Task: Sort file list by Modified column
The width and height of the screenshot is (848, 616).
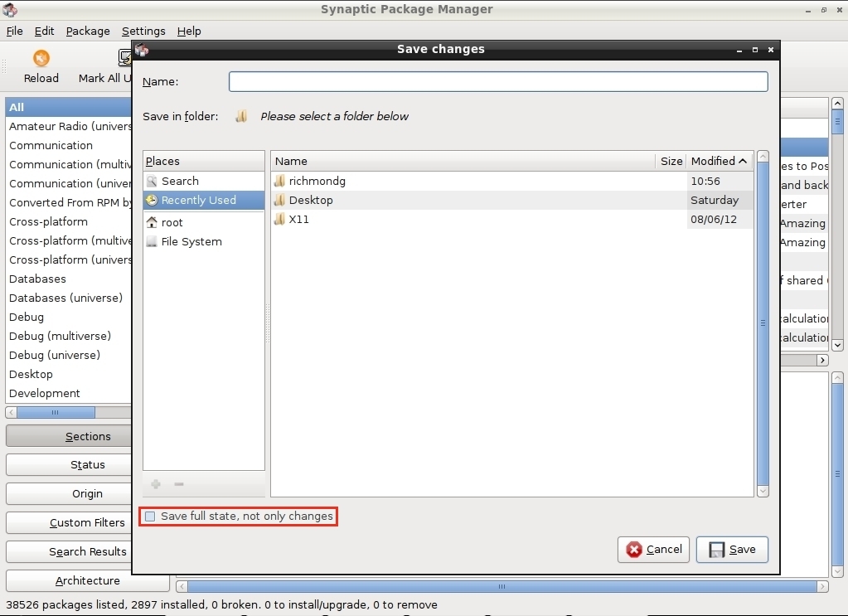Action: [720, 161]
